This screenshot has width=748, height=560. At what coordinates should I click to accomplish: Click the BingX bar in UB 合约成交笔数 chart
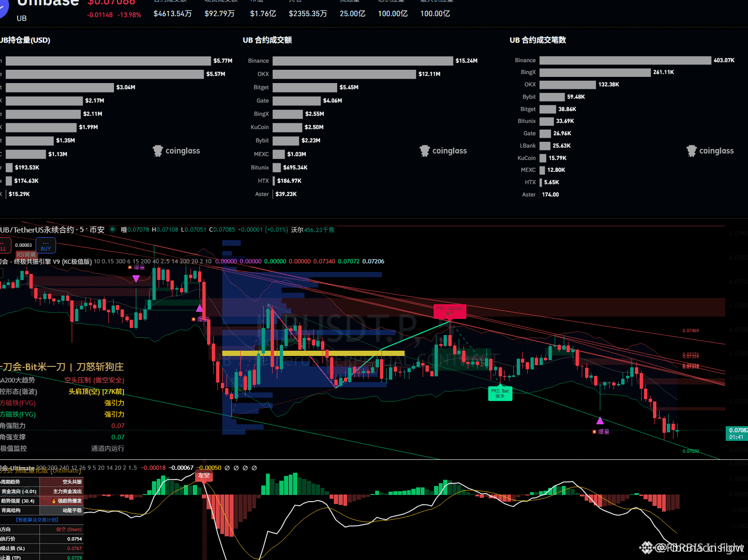[x=595, y=72]
